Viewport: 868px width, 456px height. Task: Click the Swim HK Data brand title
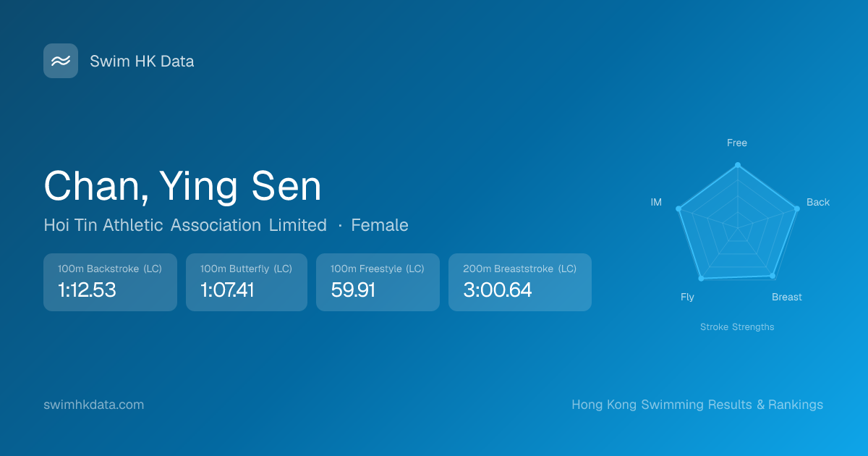coord(142,62)
